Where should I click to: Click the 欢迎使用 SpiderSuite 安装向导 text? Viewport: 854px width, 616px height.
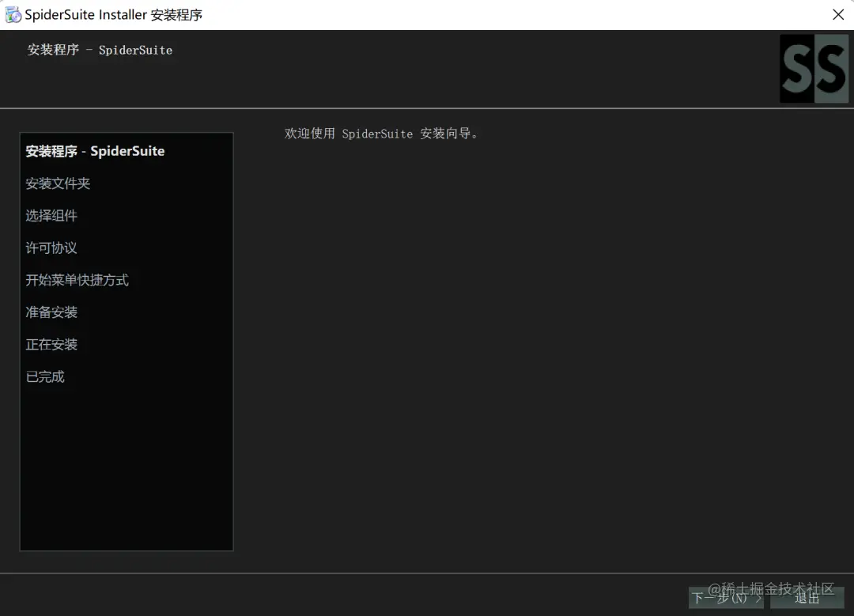point(382,134)
